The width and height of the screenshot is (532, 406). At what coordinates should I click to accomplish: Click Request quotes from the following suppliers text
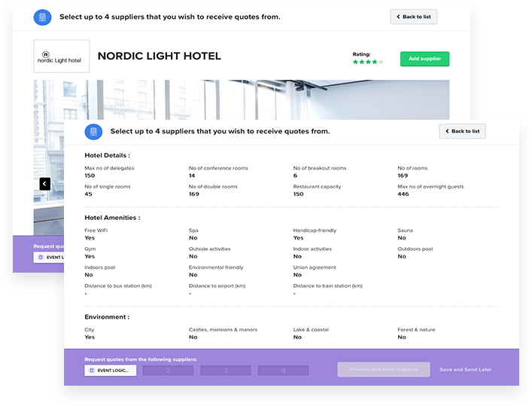point(141,359)
